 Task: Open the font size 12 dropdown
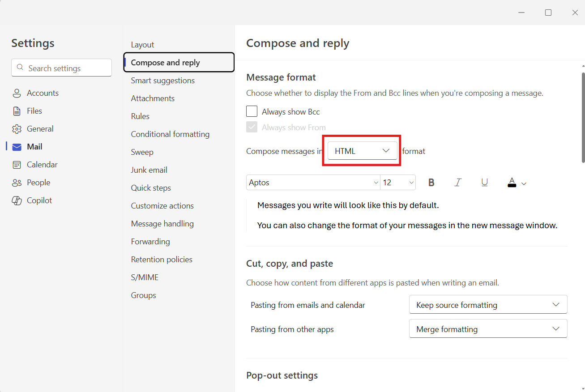398,183
